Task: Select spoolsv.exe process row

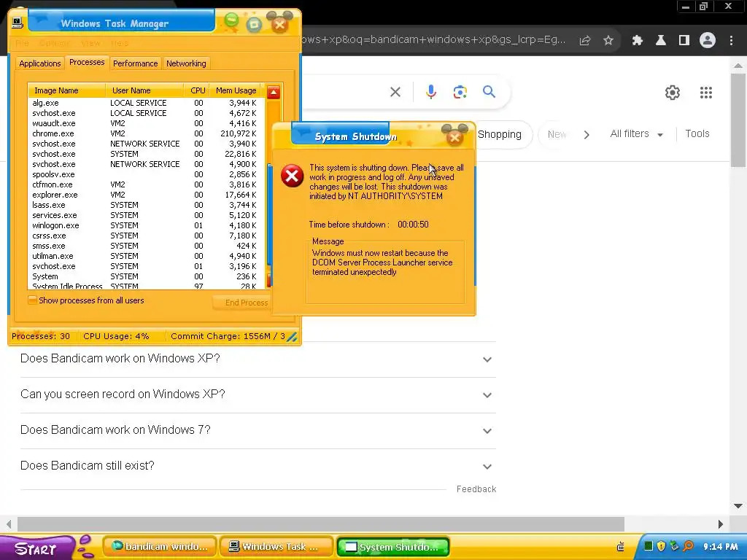Action: coord(144,174)
